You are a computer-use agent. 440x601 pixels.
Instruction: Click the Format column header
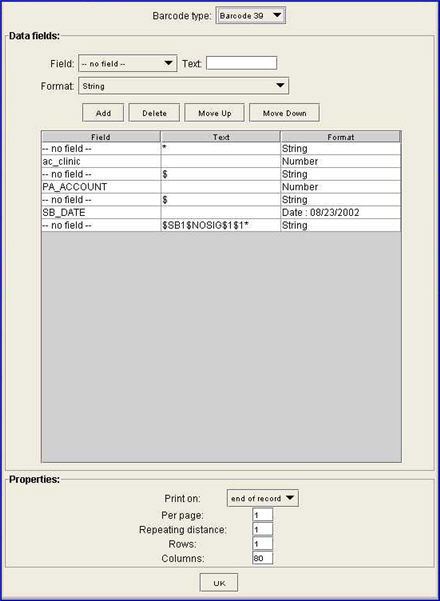[x=340, y=137]
